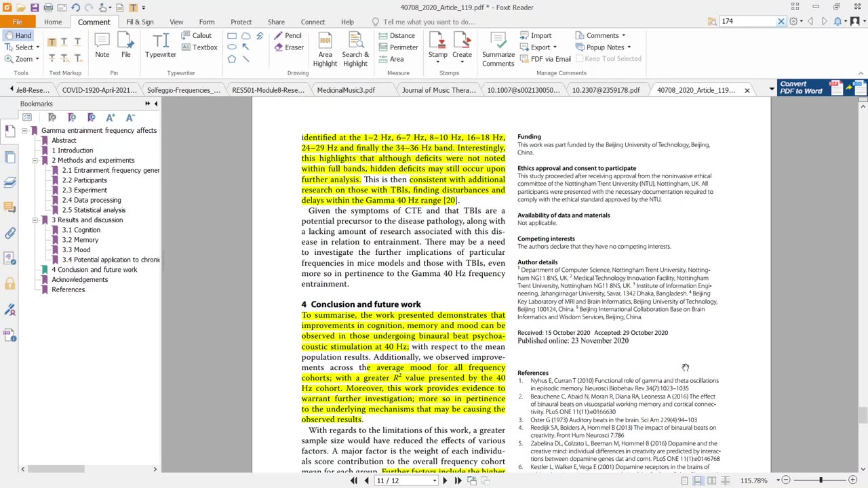This screenshot has width=868, height=488.
Task: Go to first page button
Action: pos(353,481)
